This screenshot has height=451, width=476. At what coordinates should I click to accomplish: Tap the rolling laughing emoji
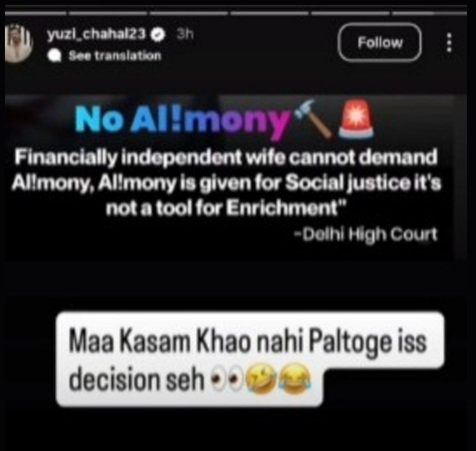[x=261, y=379]
